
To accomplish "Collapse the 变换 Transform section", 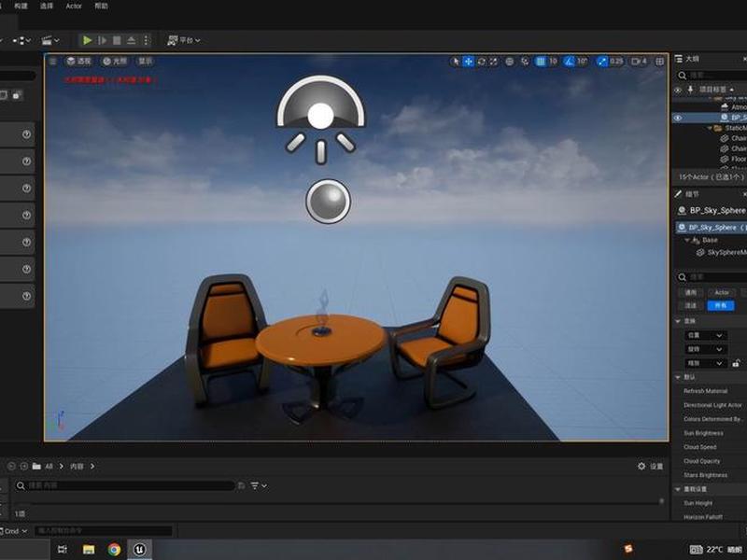I will (x=678, y=321).
